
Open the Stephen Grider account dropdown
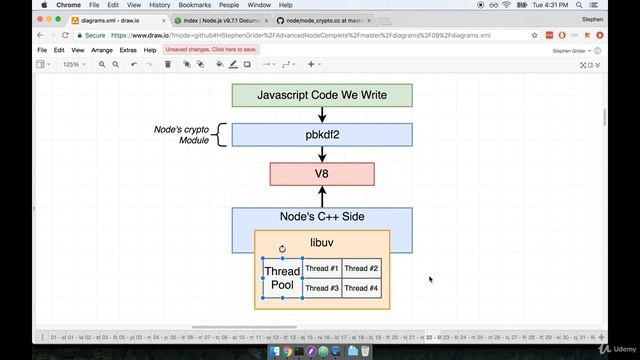point(571,51)
